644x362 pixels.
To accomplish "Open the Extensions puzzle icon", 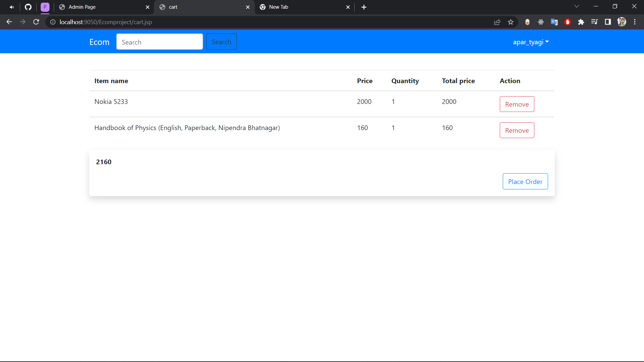I will (x=581, y=22).
